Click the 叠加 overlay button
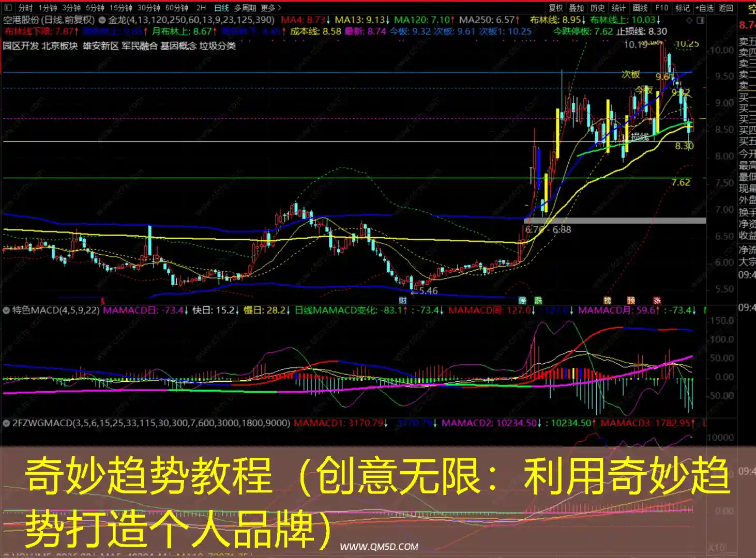Image resolution: width=756 pixels, height=558 pixels. coord(577,8)
